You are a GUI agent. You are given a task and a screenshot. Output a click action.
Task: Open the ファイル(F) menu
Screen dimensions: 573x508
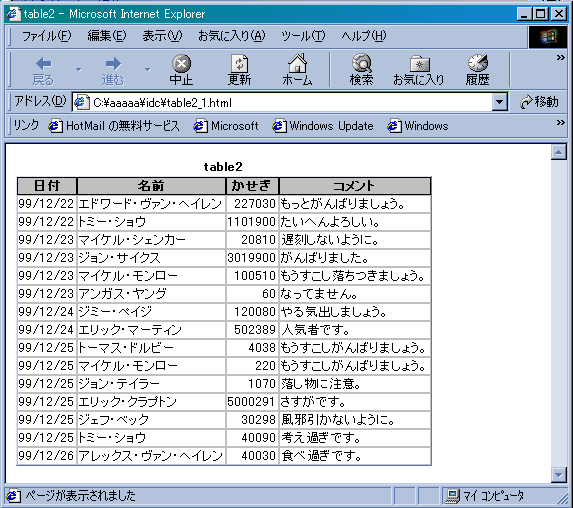[46, 36]
